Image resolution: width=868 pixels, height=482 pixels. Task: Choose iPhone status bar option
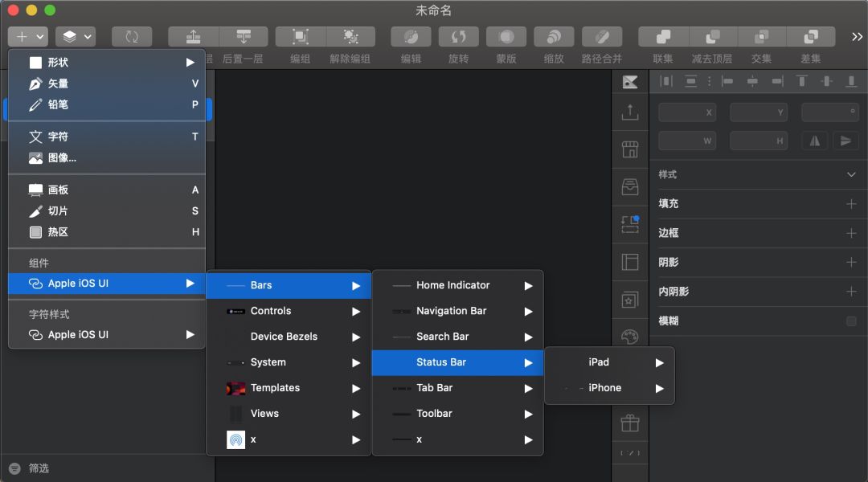tap(609, 388)
